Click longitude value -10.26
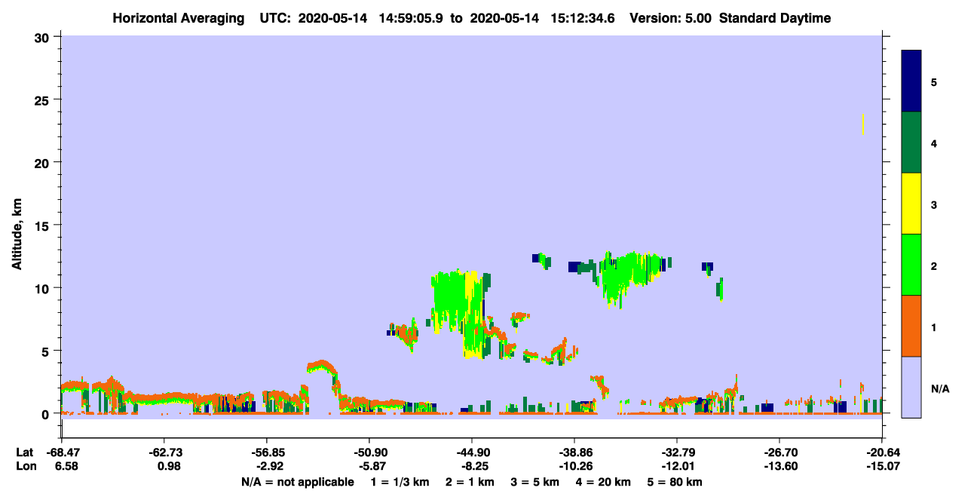The width and height of the screenshot is (980, 503). [x=574, y=467]
